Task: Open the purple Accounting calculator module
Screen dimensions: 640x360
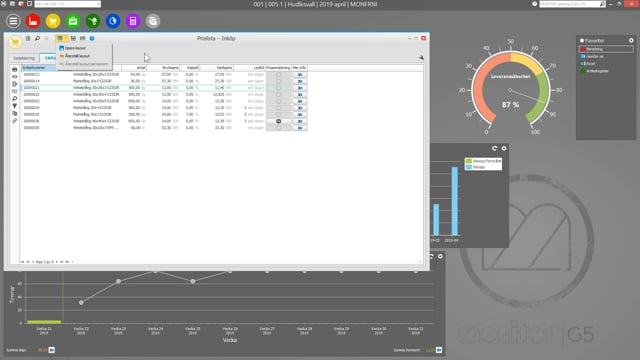Action: [133, 21]
